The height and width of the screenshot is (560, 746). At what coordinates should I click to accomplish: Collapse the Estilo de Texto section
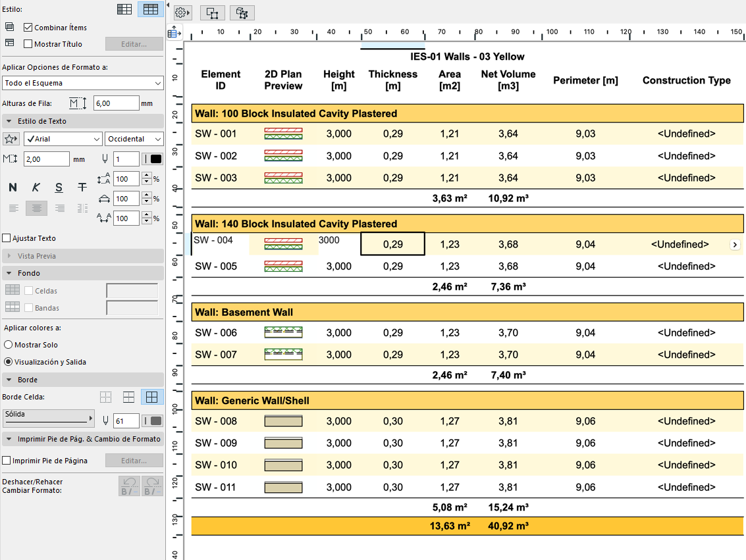coord(9,121)
